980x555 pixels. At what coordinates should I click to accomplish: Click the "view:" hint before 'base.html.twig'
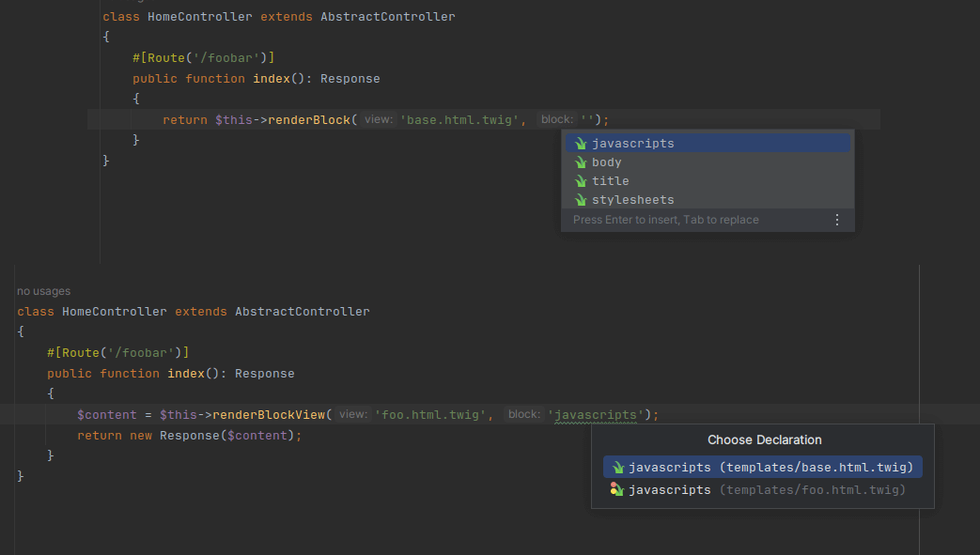tap(379, 119)
